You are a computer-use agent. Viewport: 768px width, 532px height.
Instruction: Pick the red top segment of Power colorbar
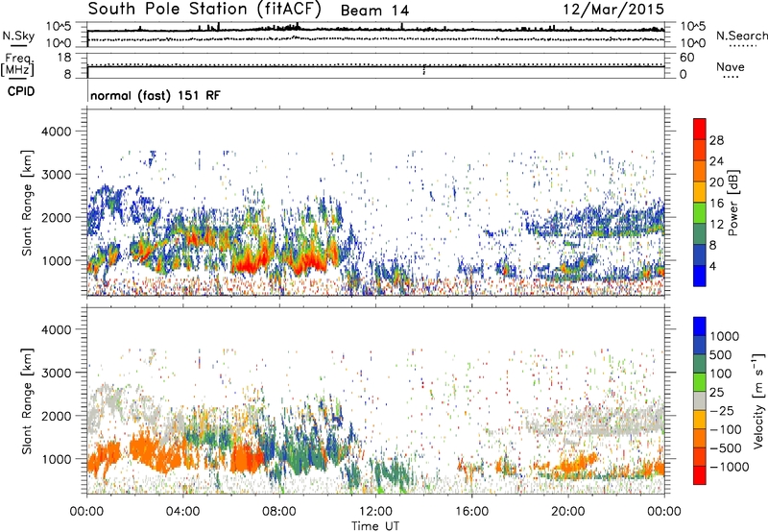(x=700, y=130)
